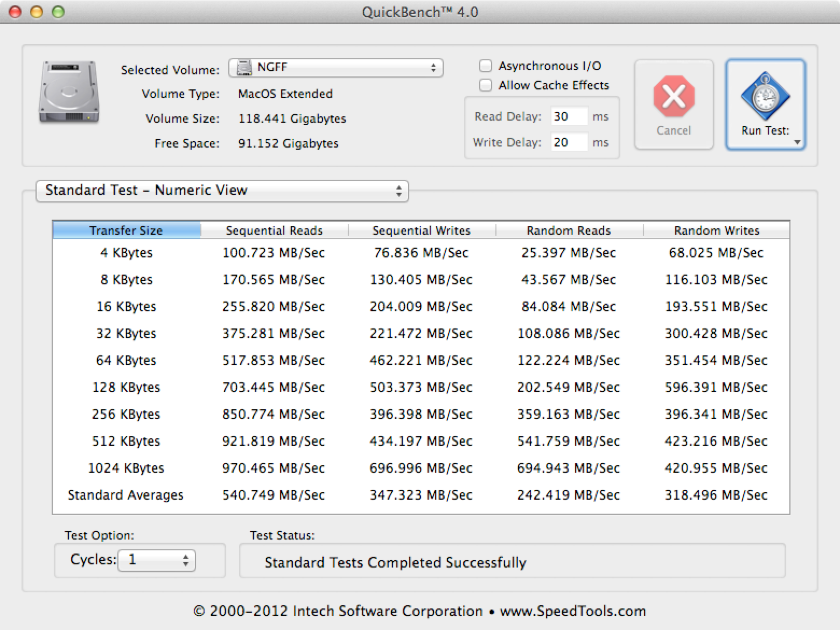Click the Write Delay input field

pos(569,142)
